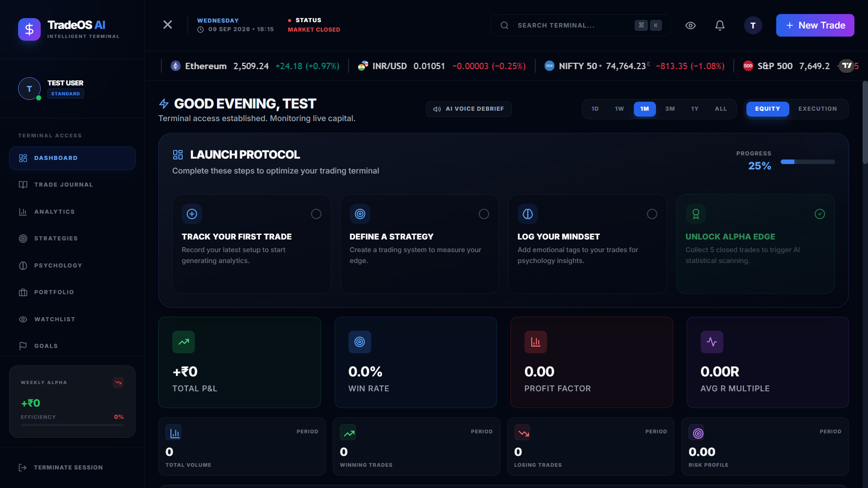
Task: Click Terminate Session to log out
Action: [x=61, y=468]
